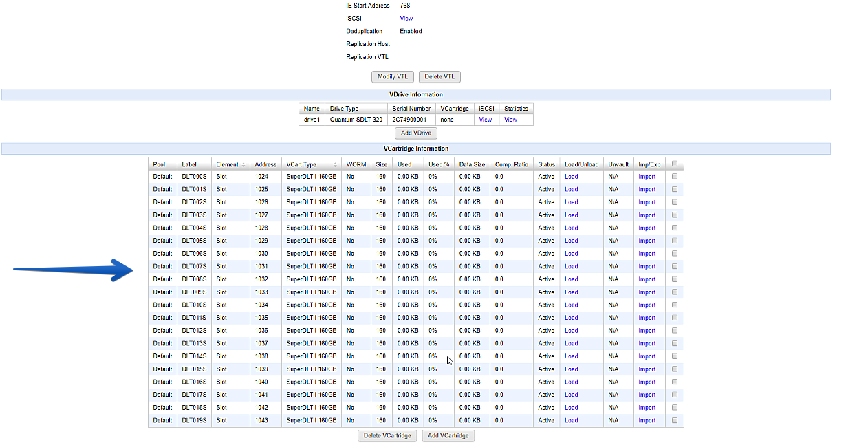
Task: Click the Delete VTL button
Action: click(440, 76)
